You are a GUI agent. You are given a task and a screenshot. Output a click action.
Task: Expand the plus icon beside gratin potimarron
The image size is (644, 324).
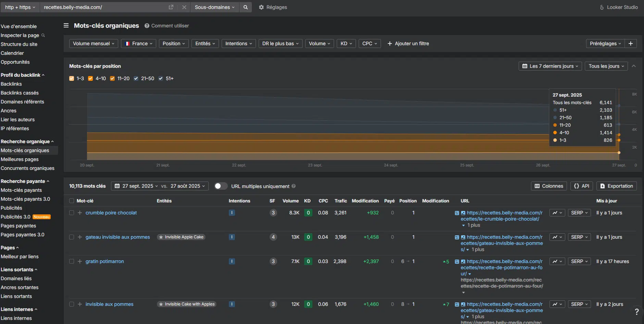point(80,261)
